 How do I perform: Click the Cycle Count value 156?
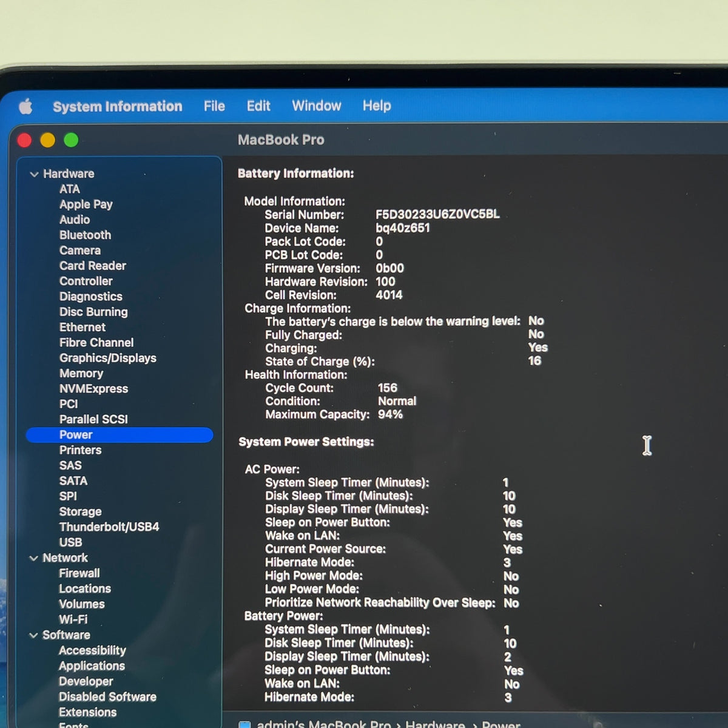click(x=388, y=388)
